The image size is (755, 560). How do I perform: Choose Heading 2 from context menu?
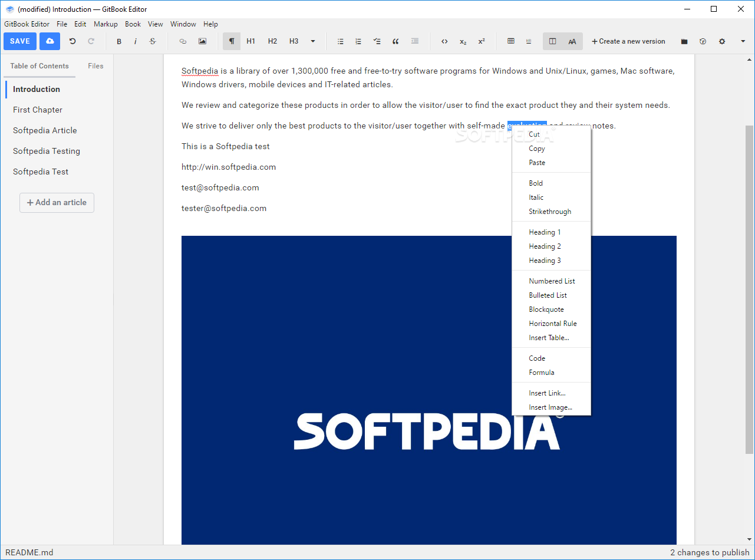(551, 246)
